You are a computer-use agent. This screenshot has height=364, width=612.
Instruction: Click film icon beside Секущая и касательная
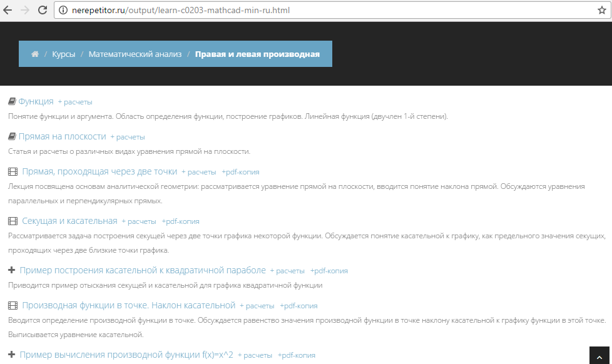point(13,221)
